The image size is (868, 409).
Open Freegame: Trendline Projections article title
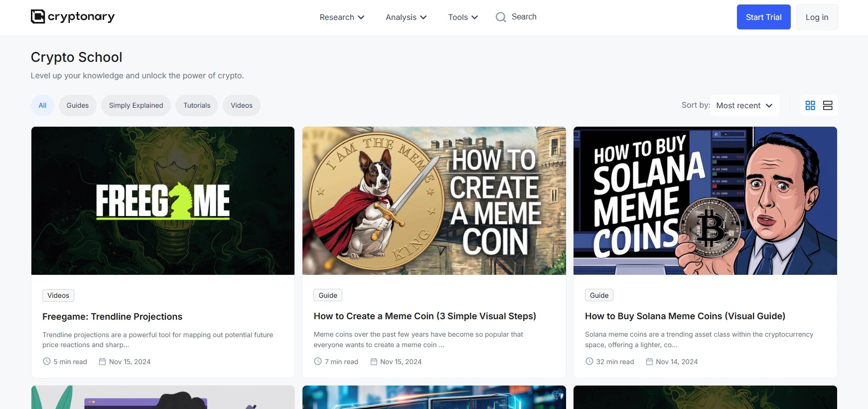pyautogui.click(x=113, y=317)
